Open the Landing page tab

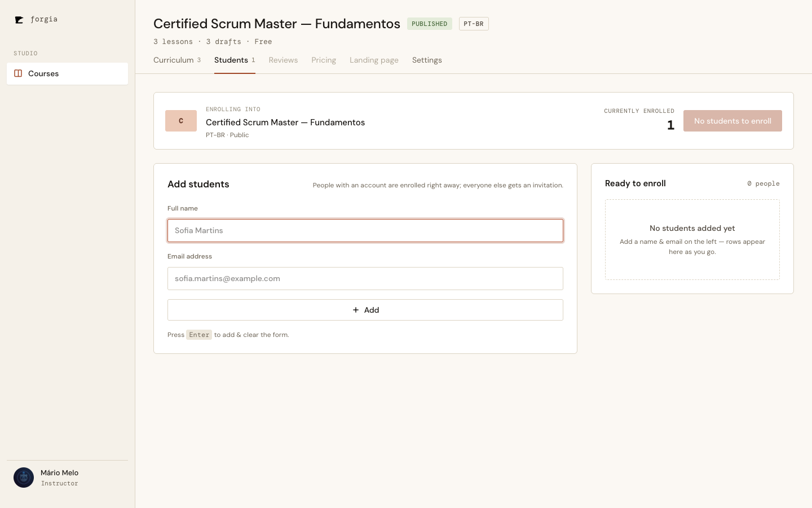(374, 60)
